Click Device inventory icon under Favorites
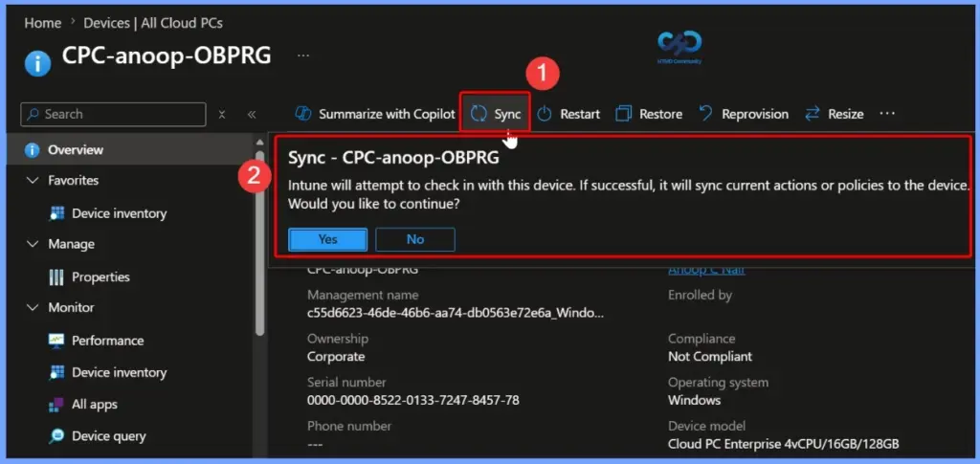Image resolution: width=980 pixels, height=464 pixels. click(x=56, y=213)
